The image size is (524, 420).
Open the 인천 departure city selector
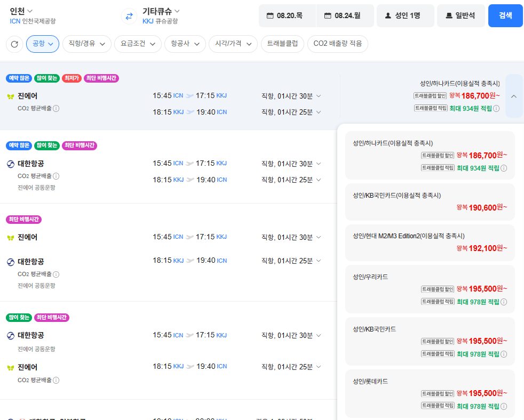tap(21, 11)
